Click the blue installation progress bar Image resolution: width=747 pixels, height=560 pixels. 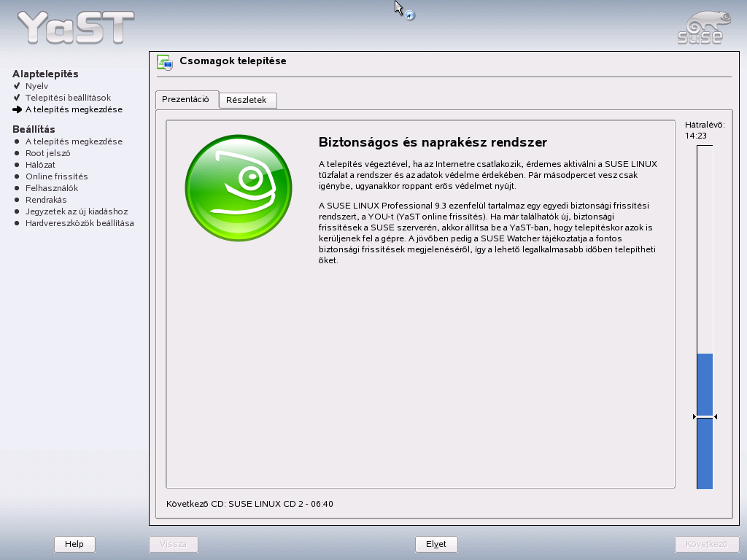tap(705, 317)
